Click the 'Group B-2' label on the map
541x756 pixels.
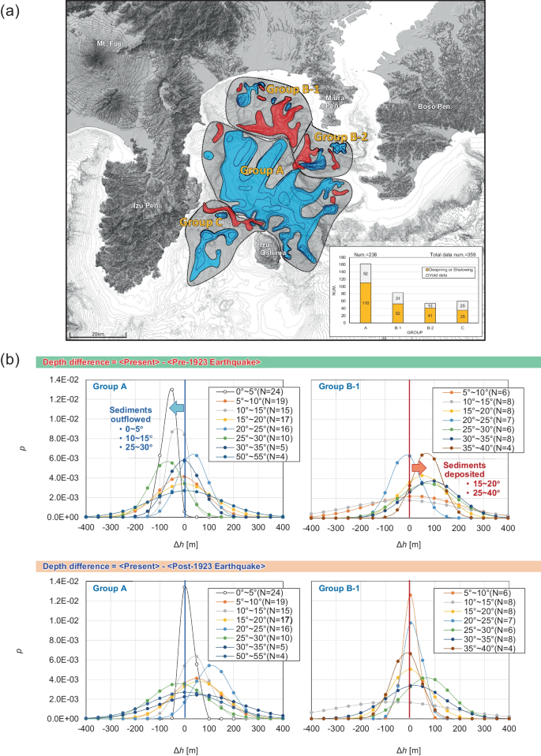tap(340, 137)
